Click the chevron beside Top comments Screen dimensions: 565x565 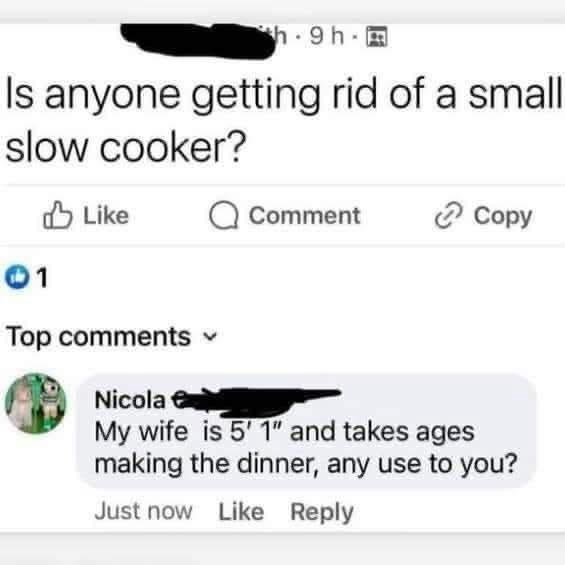(x=210, y=337)
